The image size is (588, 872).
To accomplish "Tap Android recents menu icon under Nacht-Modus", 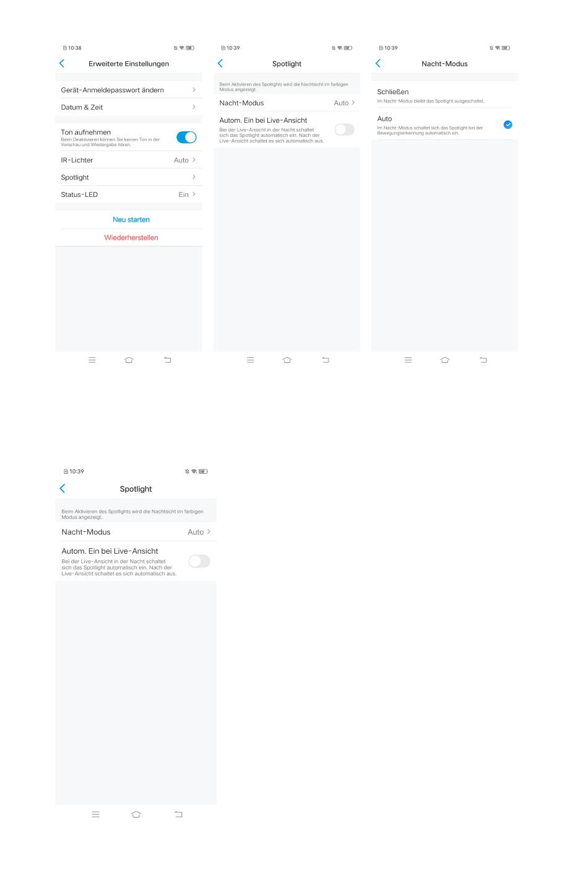I will [x=408, y=360].
